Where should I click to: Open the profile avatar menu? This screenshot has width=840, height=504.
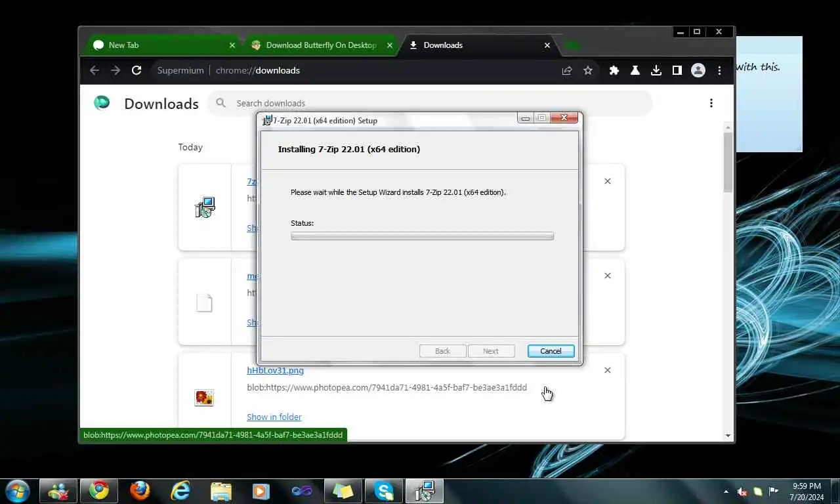(698, 70)
